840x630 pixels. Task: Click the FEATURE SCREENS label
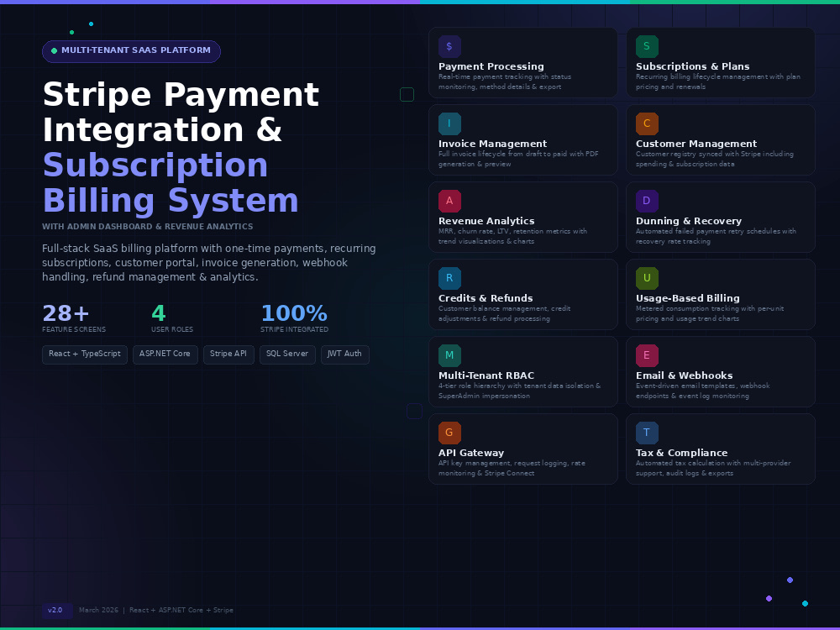coord(74,329)
